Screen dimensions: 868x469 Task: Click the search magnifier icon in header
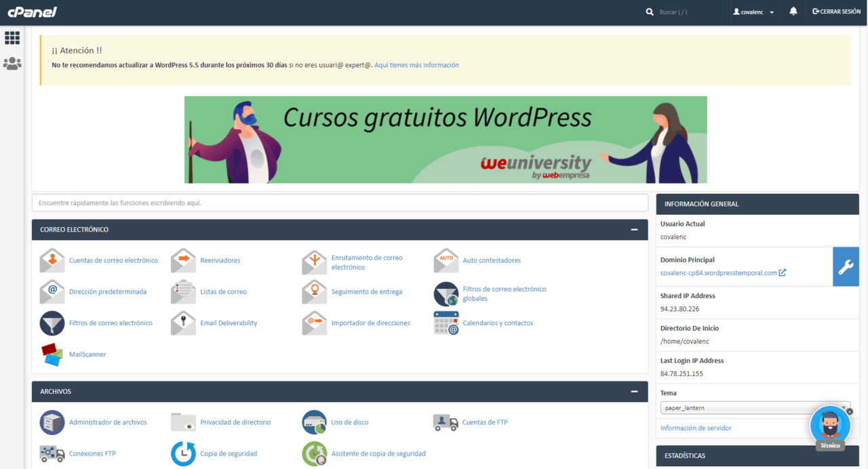click(650, 12)
